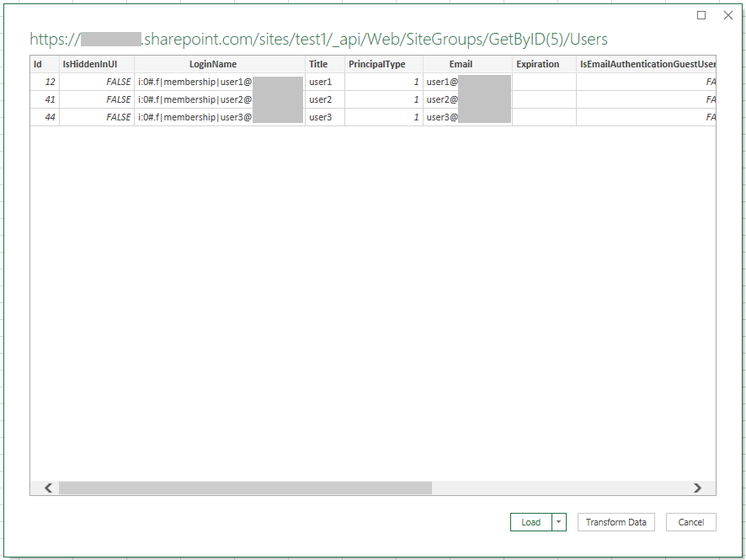Image resolution: width=746 pixels, height=560 pixels.
Task: Select the LoginName column header
Action: (219, 64)
